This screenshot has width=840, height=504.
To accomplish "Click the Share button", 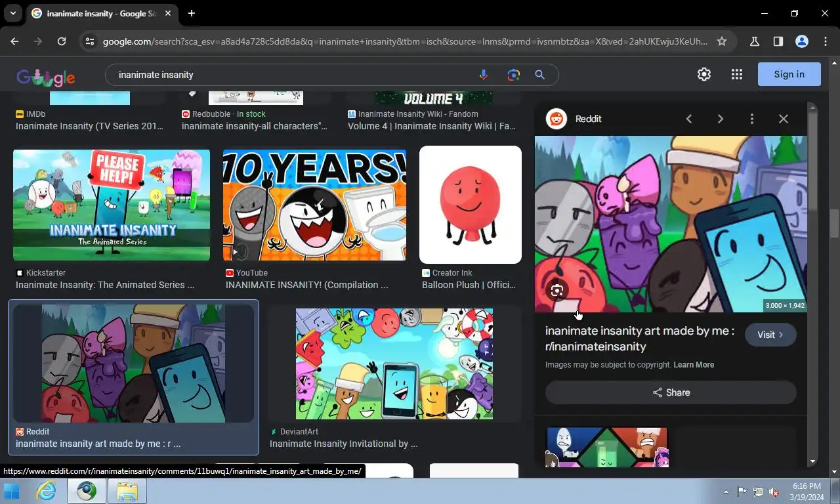I will [671, 392].
